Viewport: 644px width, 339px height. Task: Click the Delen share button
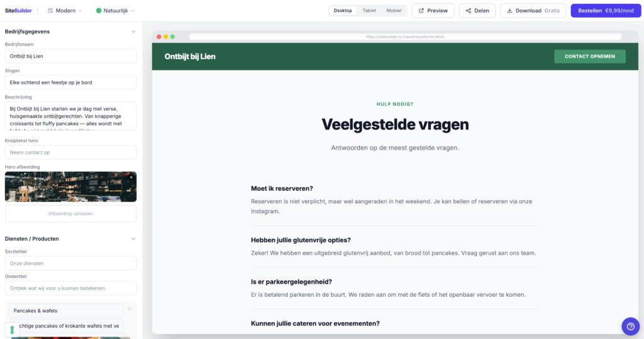tap(477, 11)
